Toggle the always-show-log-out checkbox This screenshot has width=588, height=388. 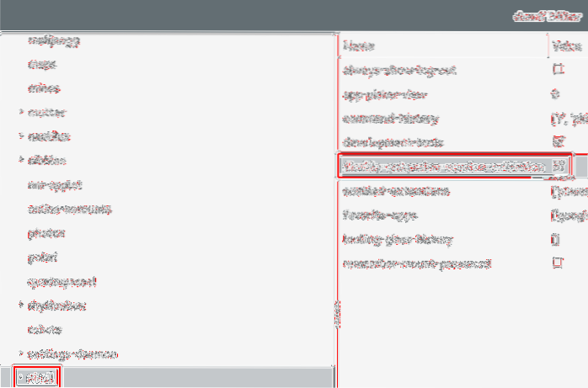click(x=558, y=70)
